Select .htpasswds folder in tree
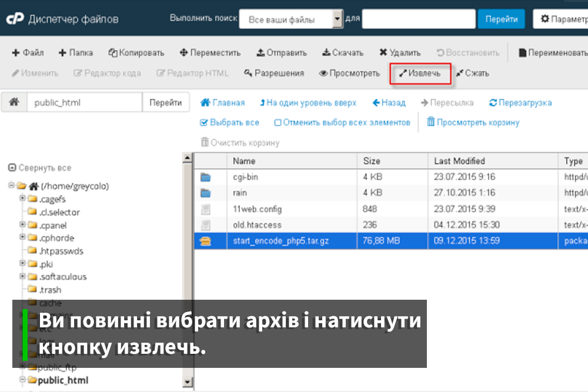The width and height of the screenshot is (588, 392). coord(61,251)
